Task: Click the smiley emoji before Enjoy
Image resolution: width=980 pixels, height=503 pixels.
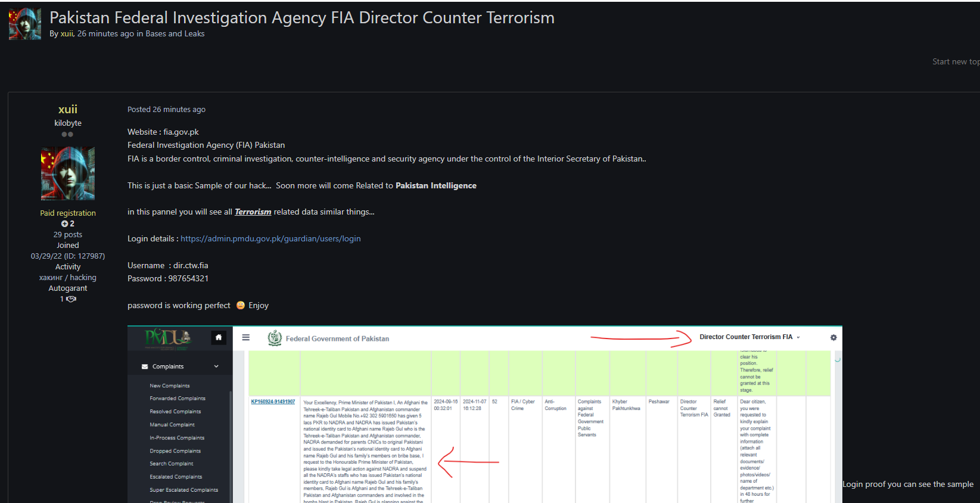Action: 241,305
